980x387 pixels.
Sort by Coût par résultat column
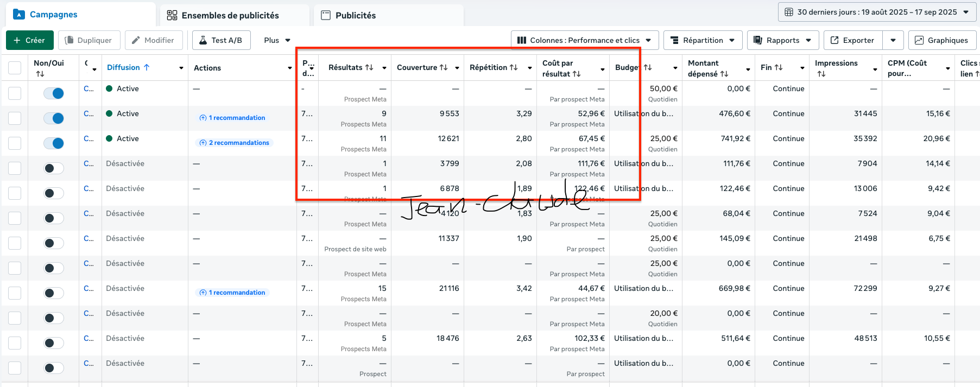(x=561, y=68)
